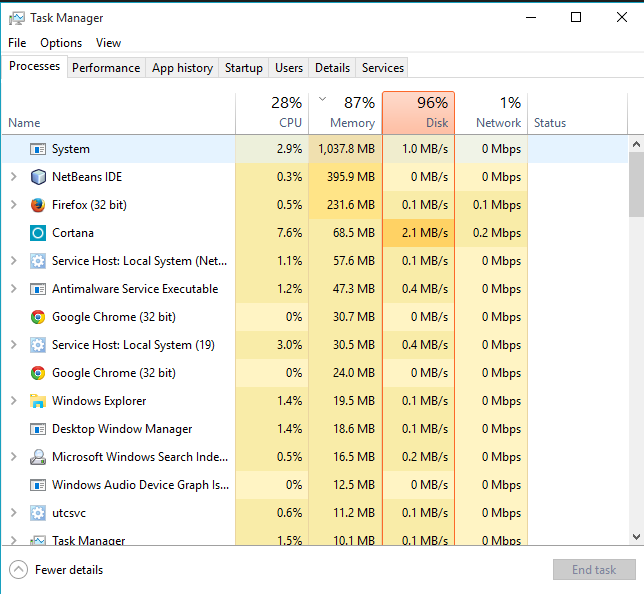Viewport: 644px width, 594px height.
Task: Click the Microsoft Windows Search Indexer icon
Action: 38,457
